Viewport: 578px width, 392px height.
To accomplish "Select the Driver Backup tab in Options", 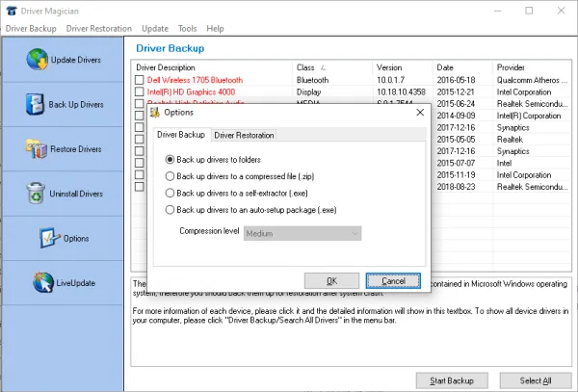I will click(x=181, y=135).
